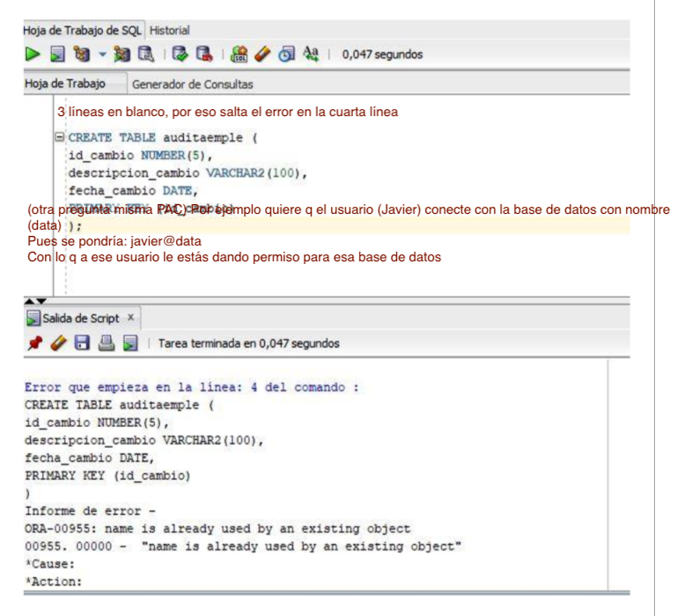Collapse the CREATE TABLE code block
This screenshot has height=616, width=677.
(60, 138)
